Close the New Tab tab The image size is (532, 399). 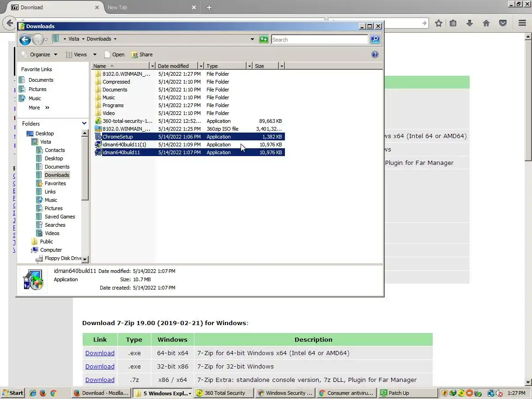tap(194, 7)
